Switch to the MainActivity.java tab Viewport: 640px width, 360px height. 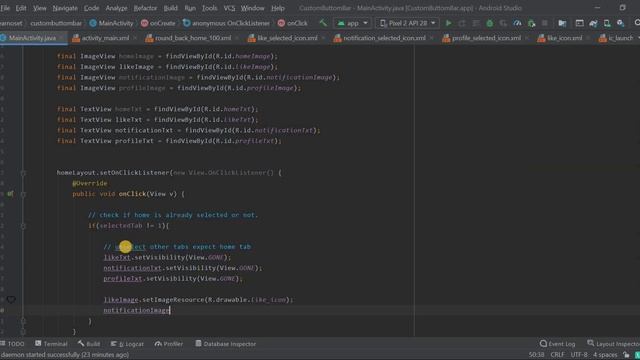[x=32, y=38]
